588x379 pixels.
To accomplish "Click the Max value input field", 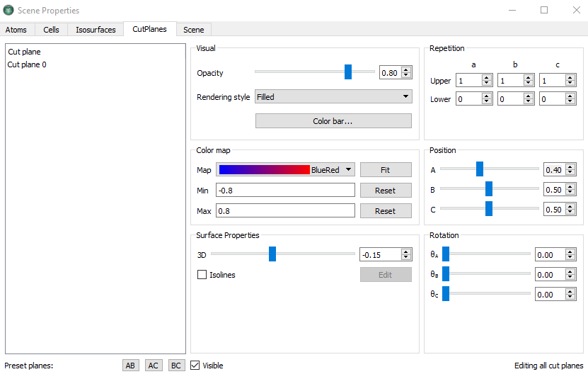I will [x=285, y=210].
